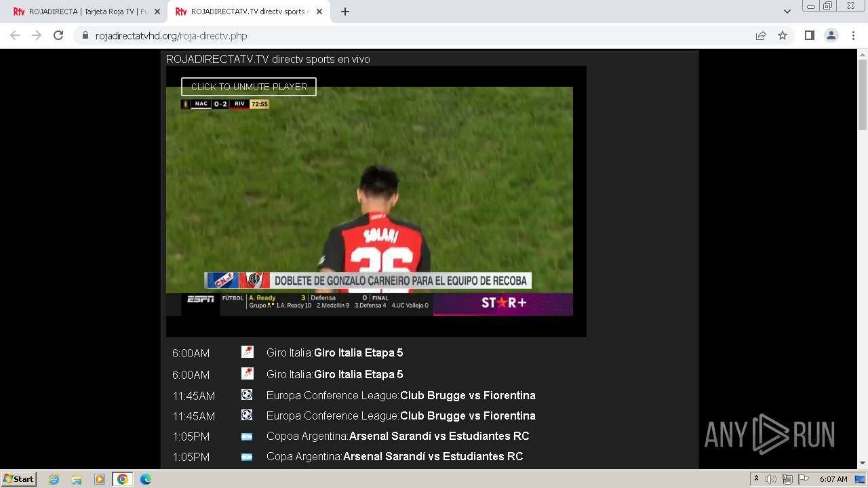Open the system tray volume icon
This screenshot has height=488, width=868.
(771, 479)
